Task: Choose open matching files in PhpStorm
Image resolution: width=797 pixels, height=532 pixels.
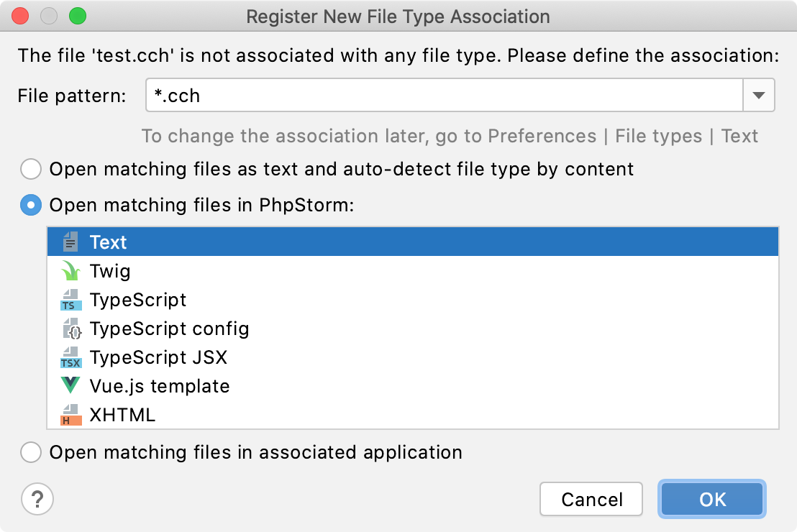Action: tap(30, 205)
